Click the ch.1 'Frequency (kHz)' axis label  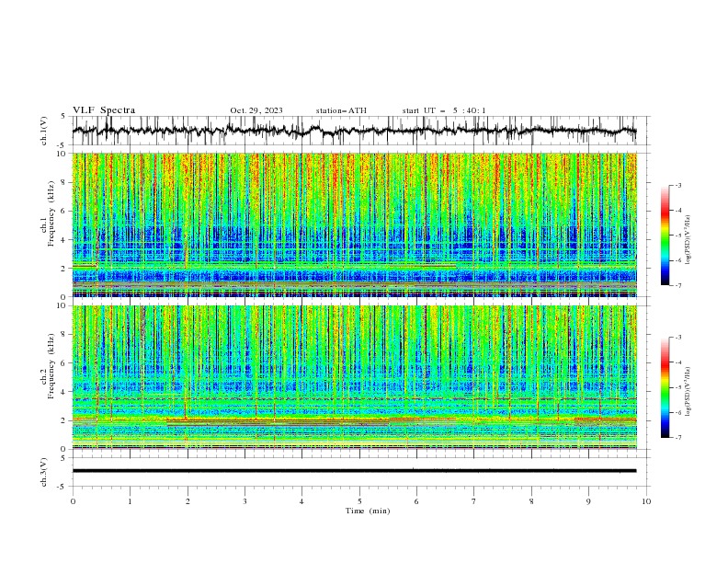(51, 214)
